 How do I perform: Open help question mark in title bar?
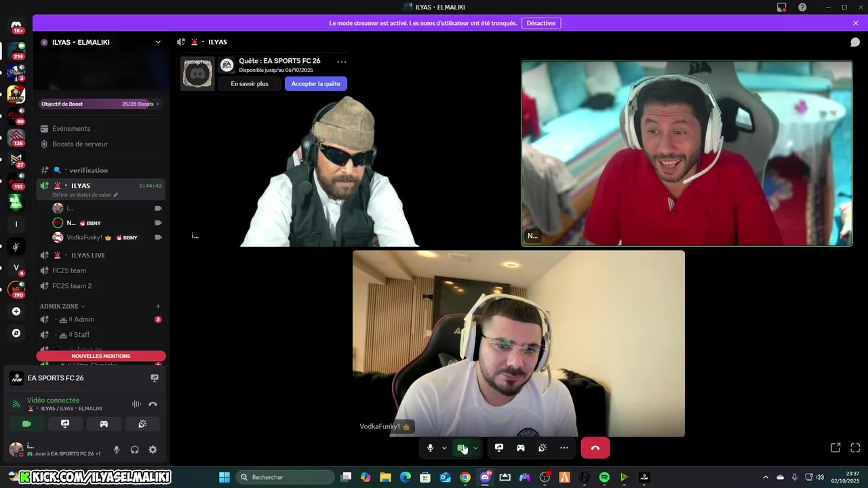pyautogui.click(x=802, y=7)
